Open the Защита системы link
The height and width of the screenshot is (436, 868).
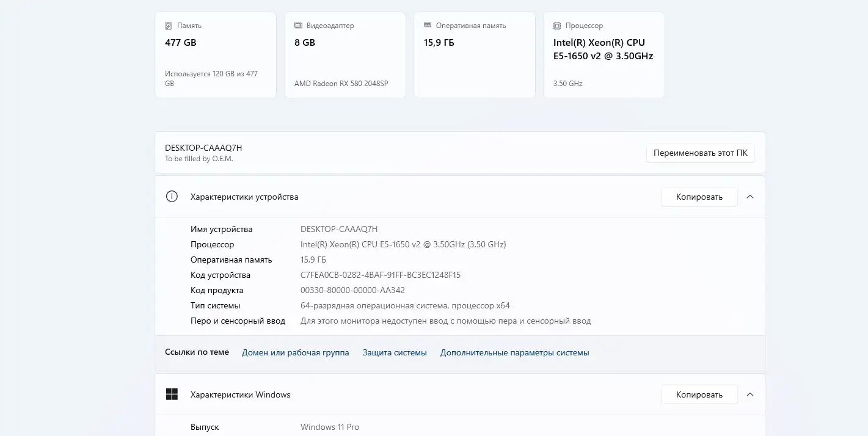click(395, 352)
